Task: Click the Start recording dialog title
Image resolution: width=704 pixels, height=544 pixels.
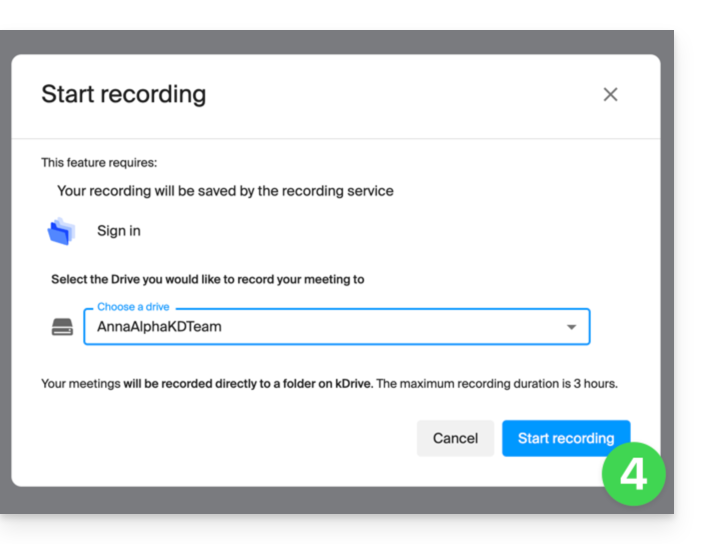Action: coord(123,95)
